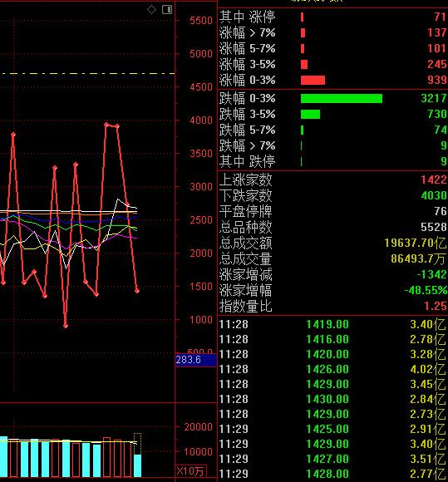Click the count 939

(x=437, y=81)
